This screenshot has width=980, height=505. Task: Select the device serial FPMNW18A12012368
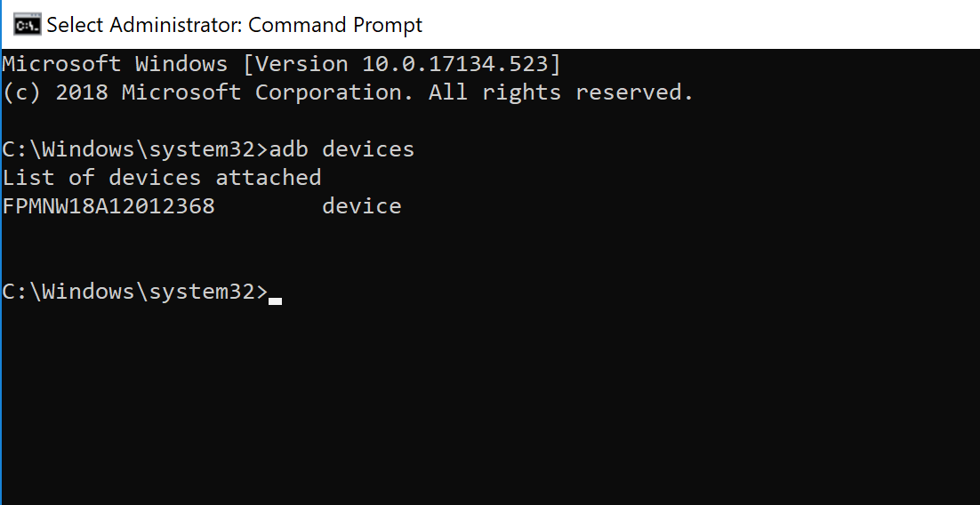tap(108, 206)
